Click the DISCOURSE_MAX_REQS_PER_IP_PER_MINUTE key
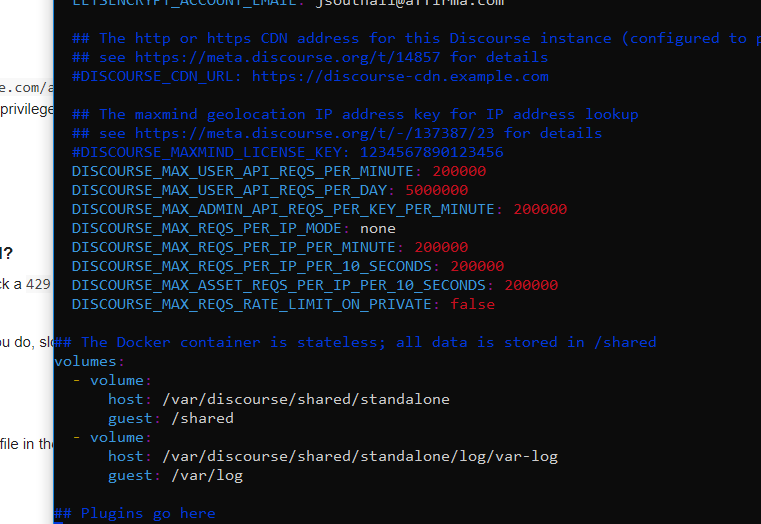The height and width of the screenshot is (524, 761). (234, 247)
